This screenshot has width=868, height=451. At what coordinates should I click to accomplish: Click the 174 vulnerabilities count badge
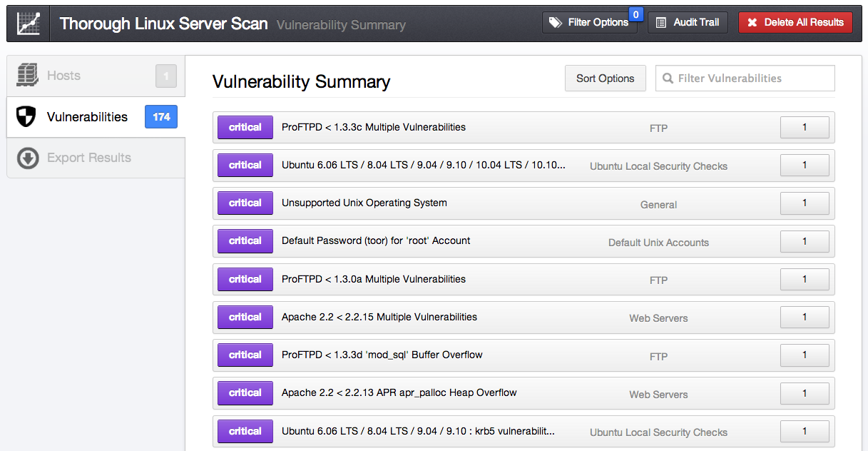(161, 117)
